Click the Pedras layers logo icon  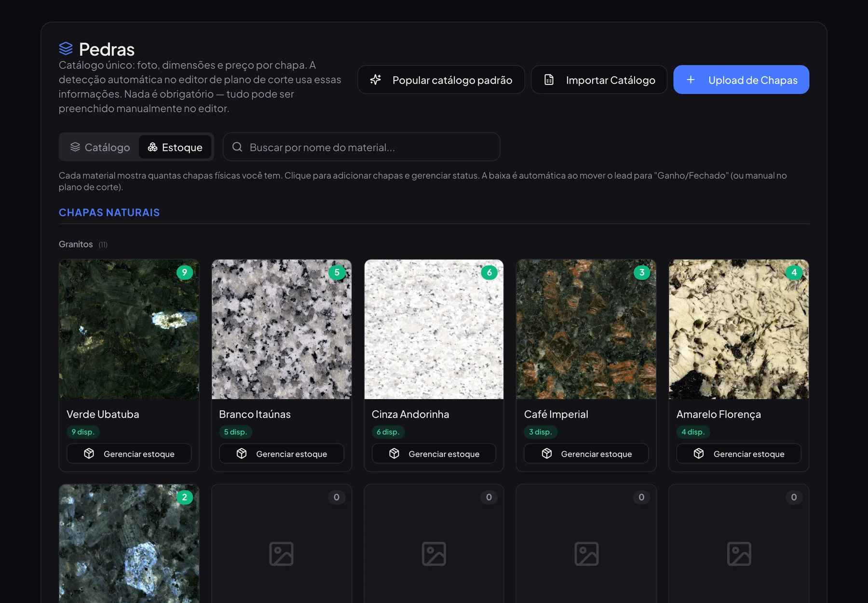(x=66, y=49)
